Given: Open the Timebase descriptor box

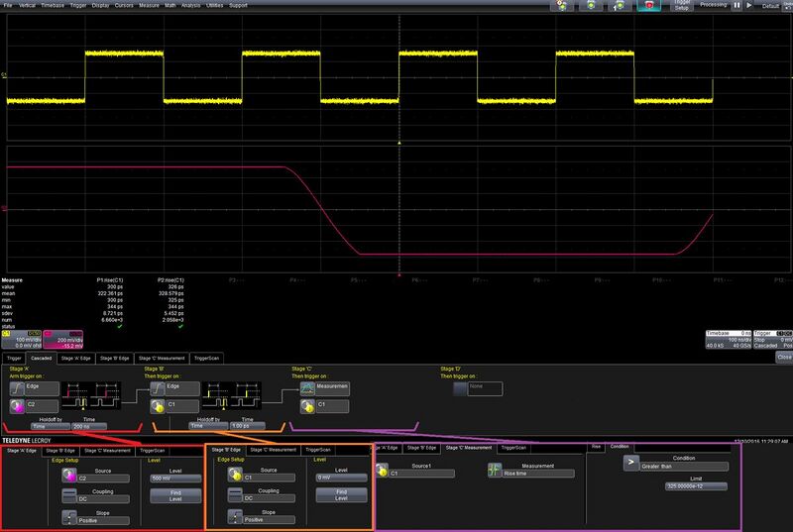Looking at the screenshot, I should (x=729, y=340).
